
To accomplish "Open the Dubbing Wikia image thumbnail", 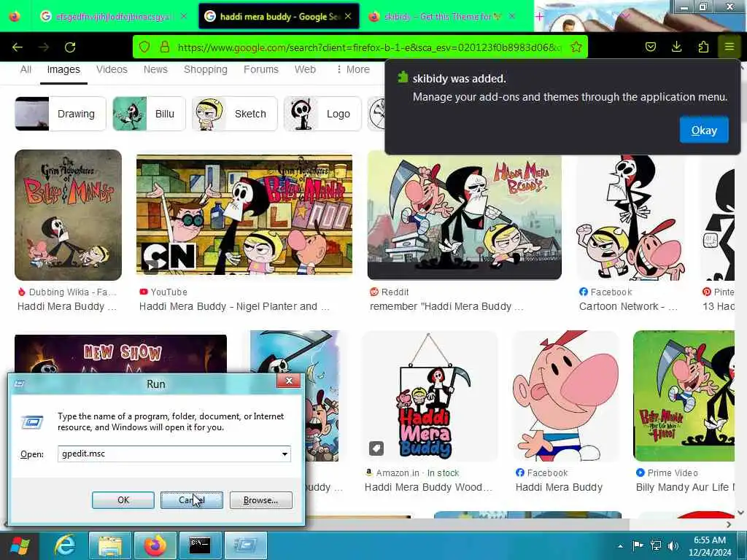I will click(x=68, y=215).
